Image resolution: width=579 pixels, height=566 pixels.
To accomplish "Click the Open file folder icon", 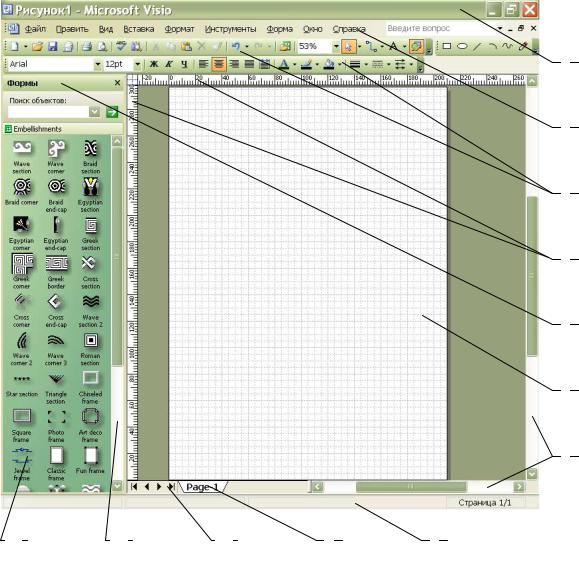I will click(37, 47).
